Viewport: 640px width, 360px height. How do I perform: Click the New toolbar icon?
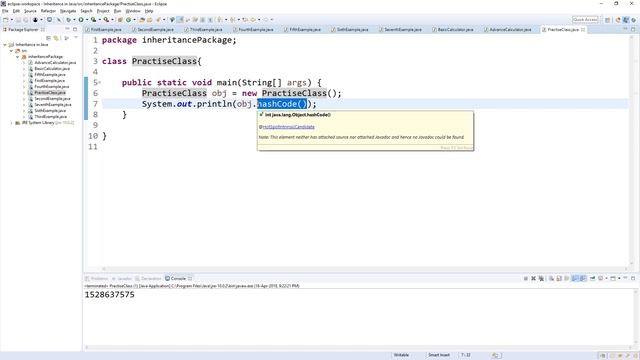pos(6,20)
